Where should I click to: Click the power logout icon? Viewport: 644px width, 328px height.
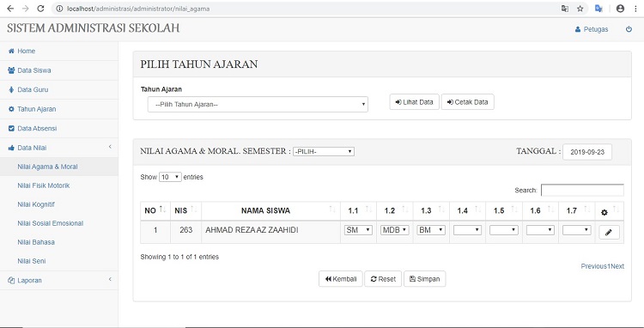coord(629,29)
